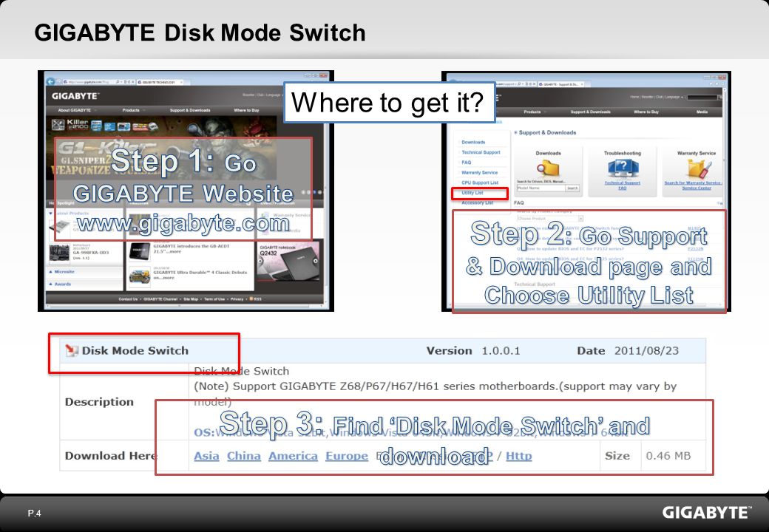Open Where to Buy on the homepage window

coord(246,110)
